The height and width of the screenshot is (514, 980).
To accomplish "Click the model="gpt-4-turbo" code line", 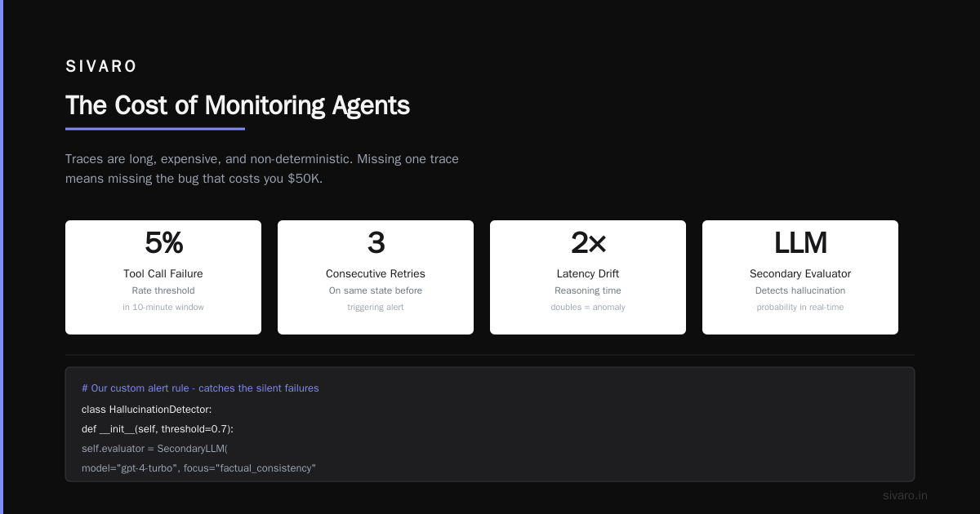I will [198, 468].
